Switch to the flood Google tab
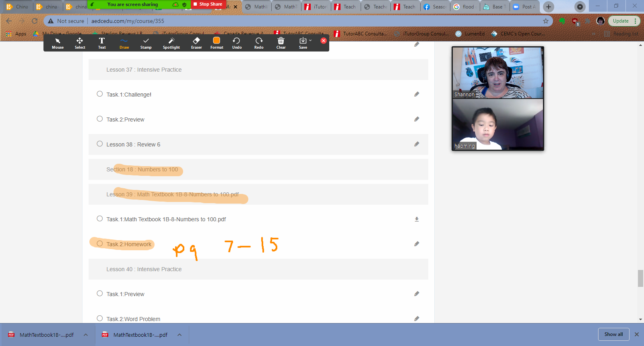The image size is (644, 346). (x=465, y=7)
